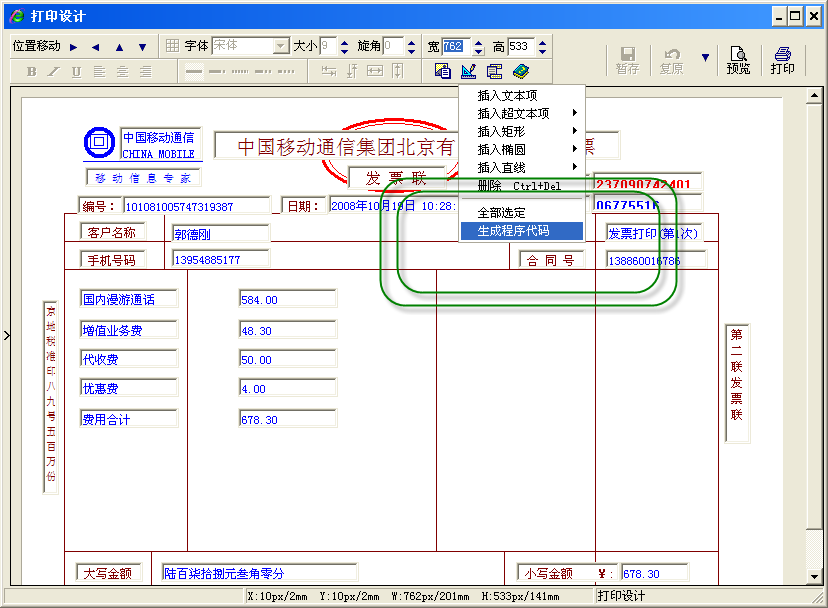828x608 pixels.
Task: Move position right with the right arrow
Action: [73, 47]
